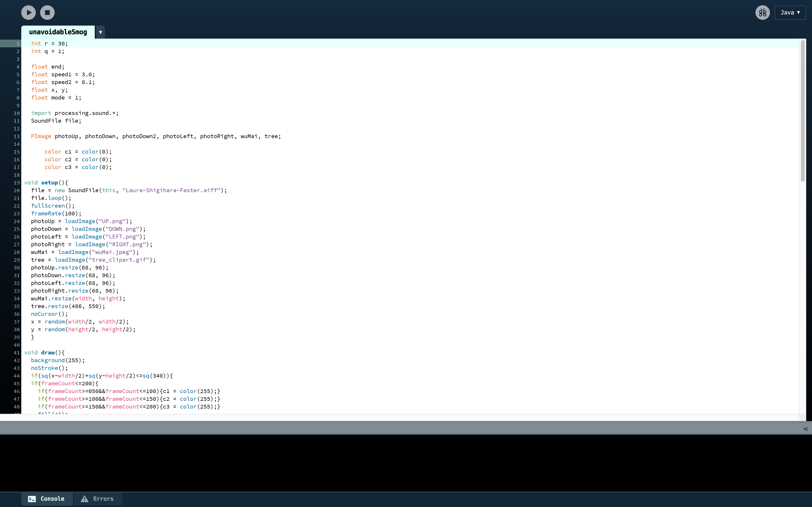Click the Errors warning triangle icon
Screen dimensions: 812x507
coord(85,499)
